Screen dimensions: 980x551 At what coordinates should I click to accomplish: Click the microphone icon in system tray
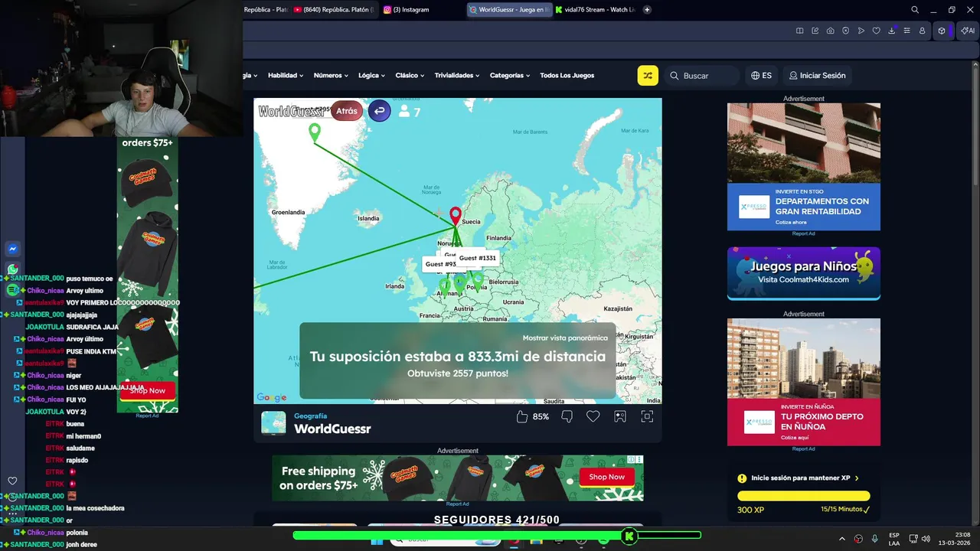point(874,539)
